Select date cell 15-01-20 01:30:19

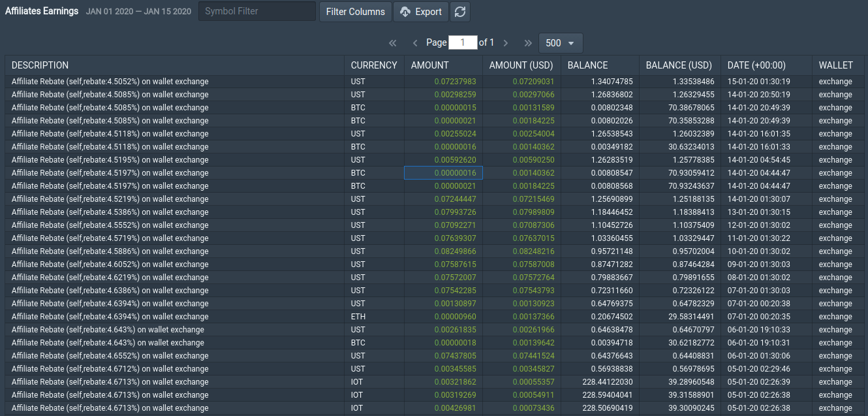click(767, 82)
